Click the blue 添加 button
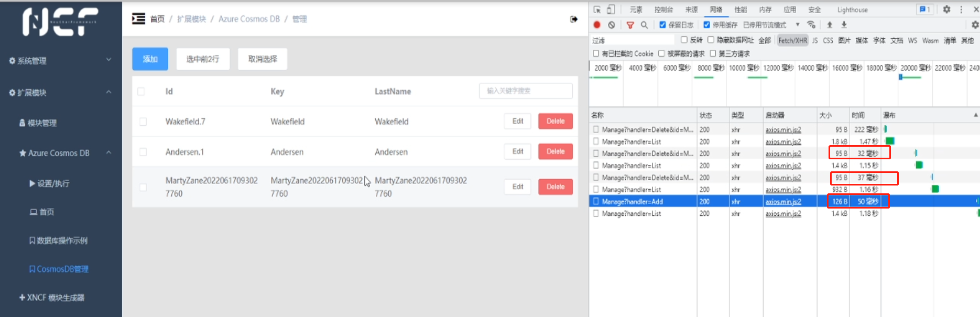This screenshot has width=980, height=317. 150,59
